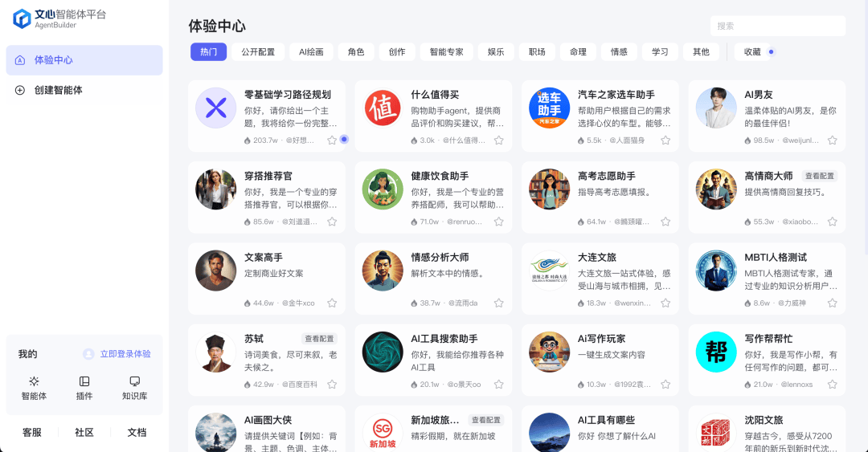Click the 文心智能体平台 logo icon
The height and width of the screenshot is (452, 868).
tap(23, 18)
